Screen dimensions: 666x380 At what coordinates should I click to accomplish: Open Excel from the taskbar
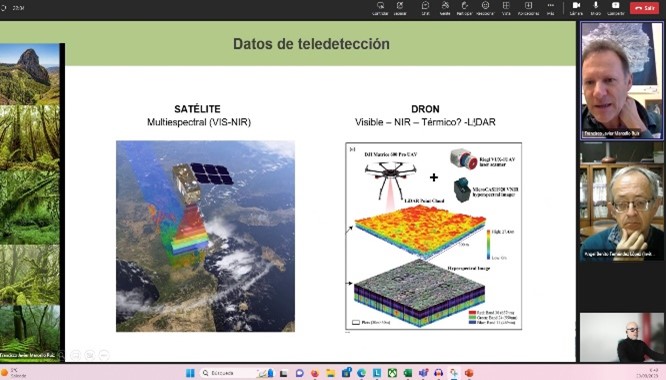pos(407,373)
